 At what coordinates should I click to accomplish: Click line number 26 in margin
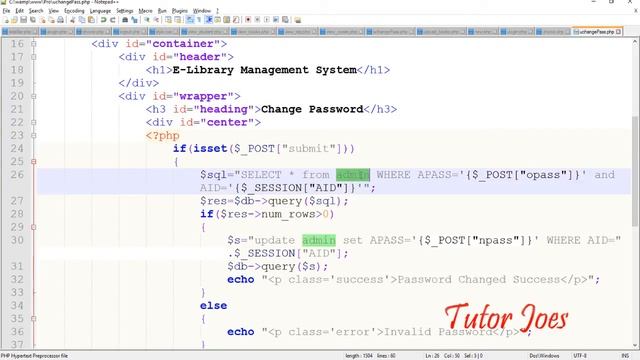(17, 175)
